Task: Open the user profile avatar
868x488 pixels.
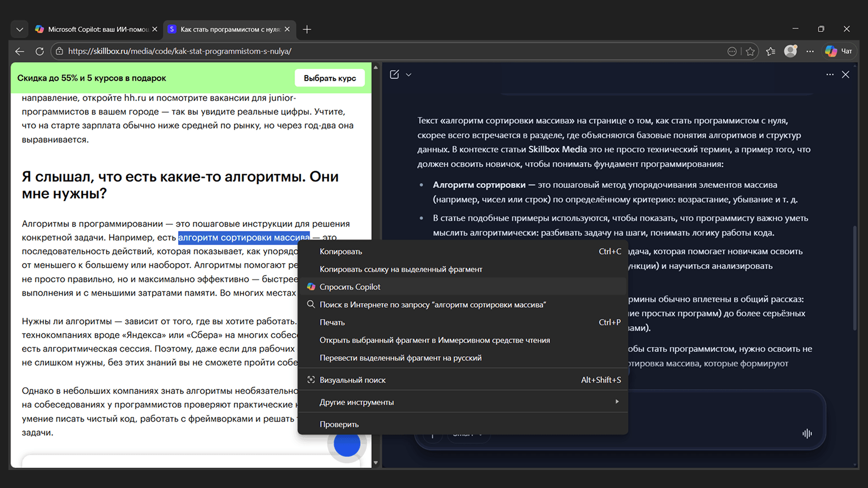Action: [790, 51]
